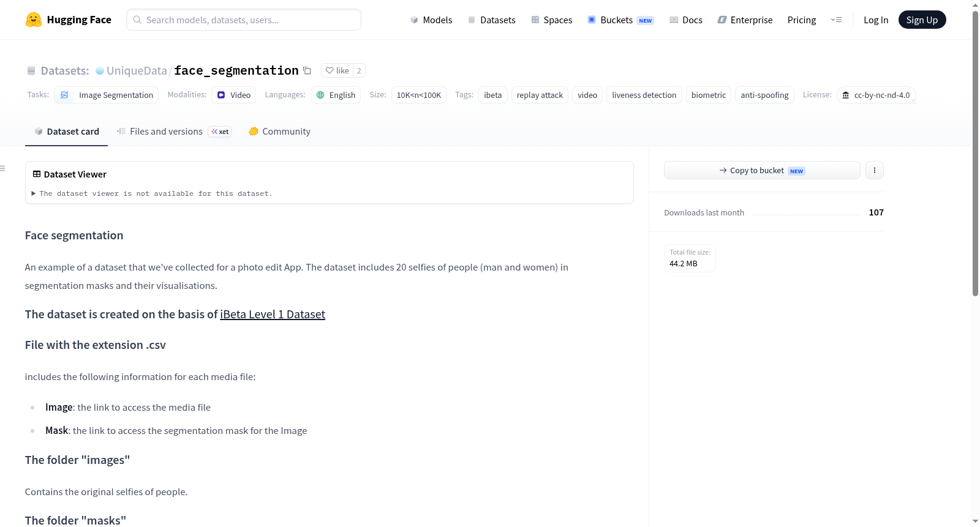The image size is (980, 527).
Task: Click the English globe icon
Action: pyautogui.click(x=320, y=95)
